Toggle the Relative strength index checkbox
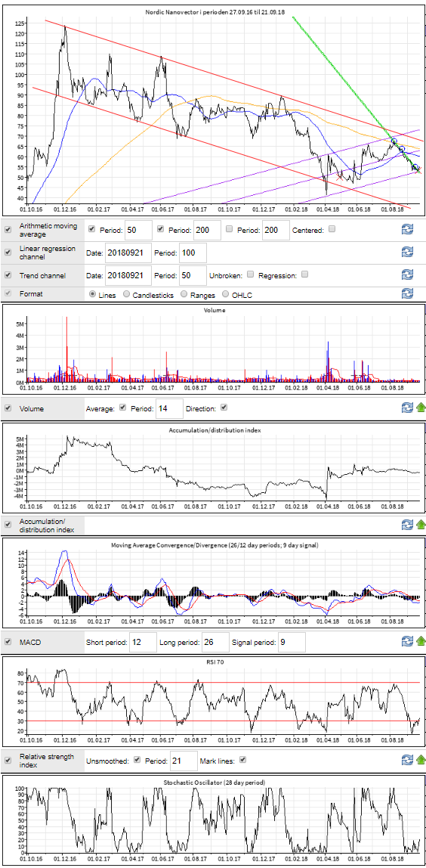The height and width of the screenshot is (868, 426). tap(8, 760)
